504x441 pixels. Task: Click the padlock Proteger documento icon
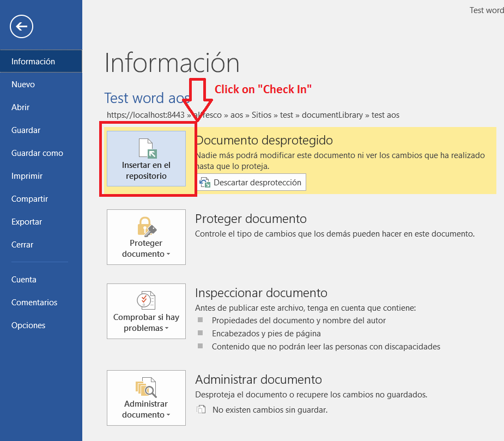pyautogui.click(x=146, y=226)
